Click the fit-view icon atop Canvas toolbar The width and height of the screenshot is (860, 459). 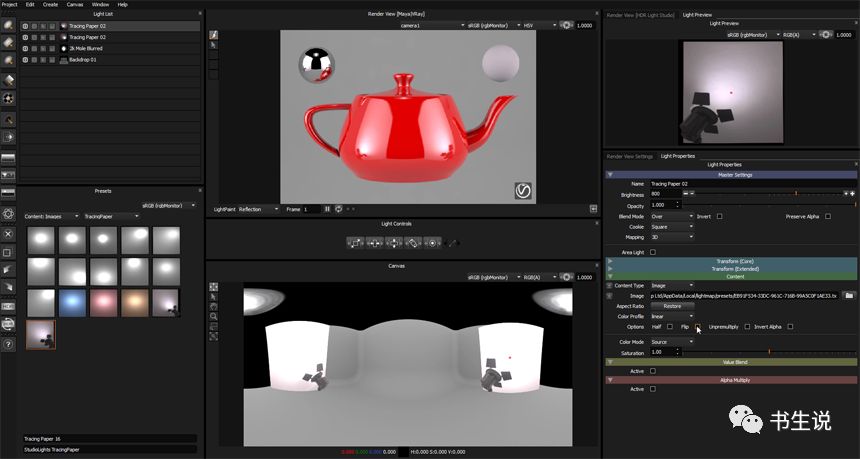(x=213, y=287)
